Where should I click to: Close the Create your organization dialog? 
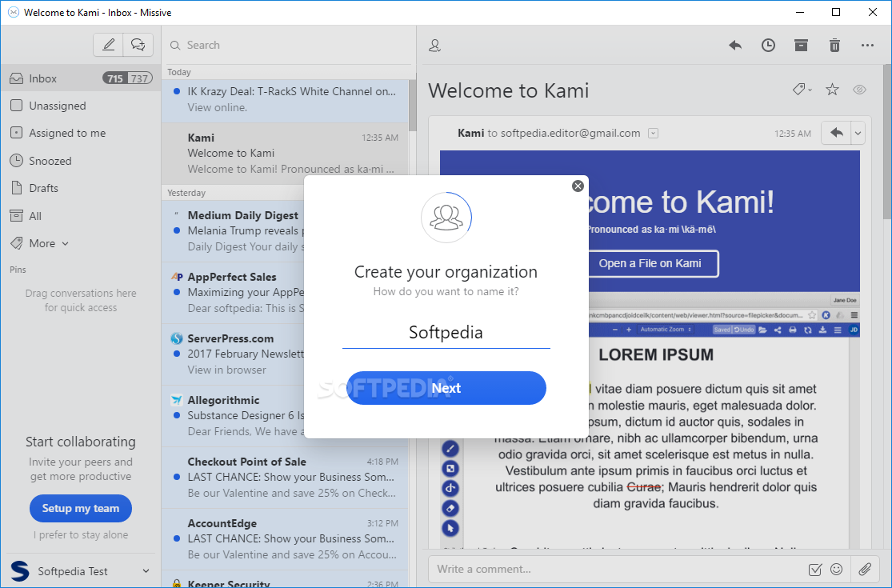point(578,186)
